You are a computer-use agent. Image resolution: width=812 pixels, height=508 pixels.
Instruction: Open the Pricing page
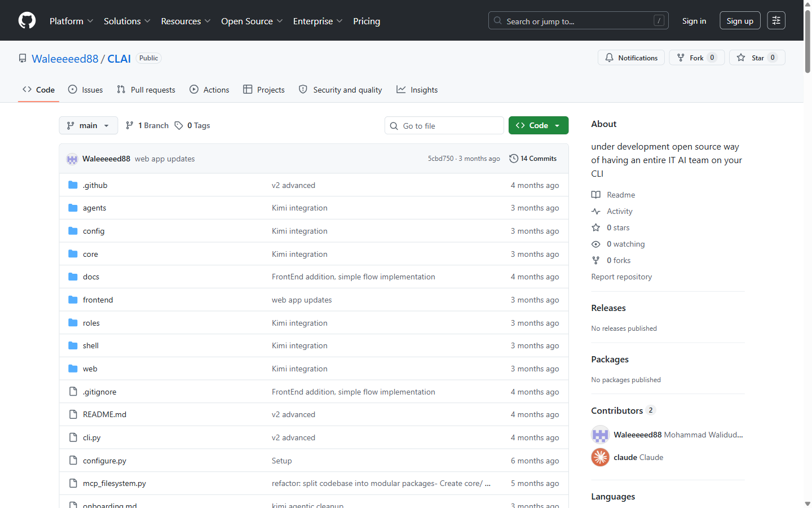pyautogui.click(x=367, y=21)
